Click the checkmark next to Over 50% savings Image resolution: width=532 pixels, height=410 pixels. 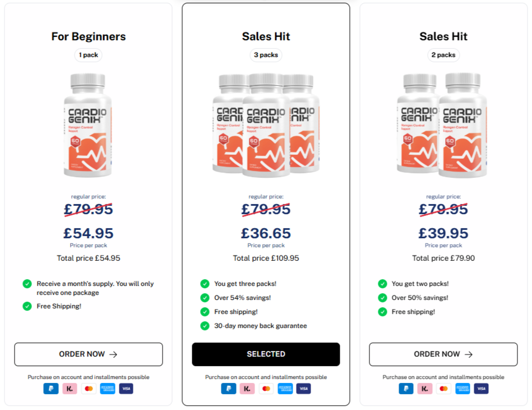(383, 298)
